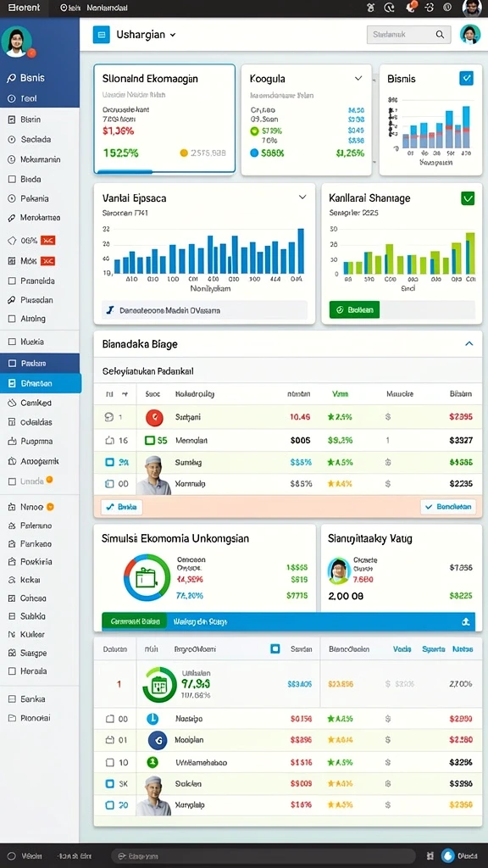Click the Amogarnik sidebar icon
The height and width of the screenshot is (868, 488).
(x=11, y=460)
